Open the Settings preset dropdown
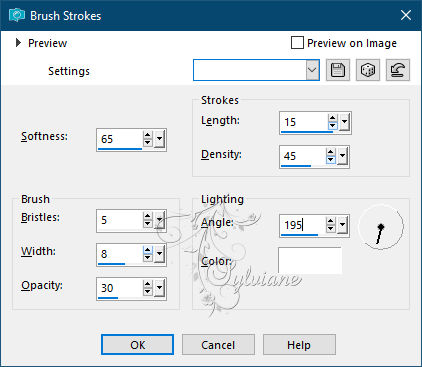The width and height of the screenshot is (422, 367). [312, 70]
